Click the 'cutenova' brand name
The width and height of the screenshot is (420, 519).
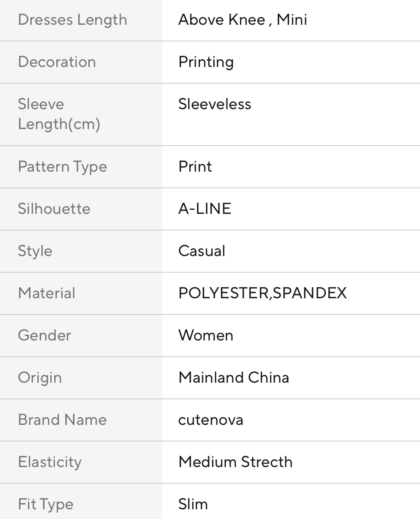tap(210, 420)
